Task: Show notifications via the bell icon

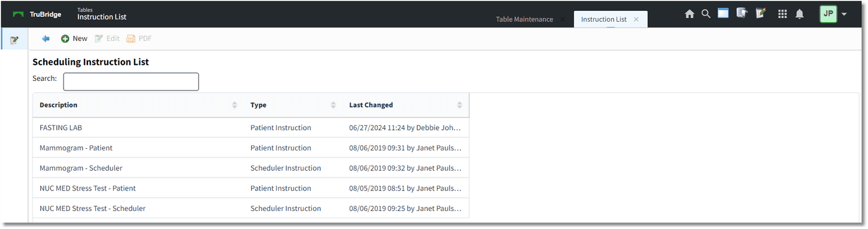Action: click(800, 14)
